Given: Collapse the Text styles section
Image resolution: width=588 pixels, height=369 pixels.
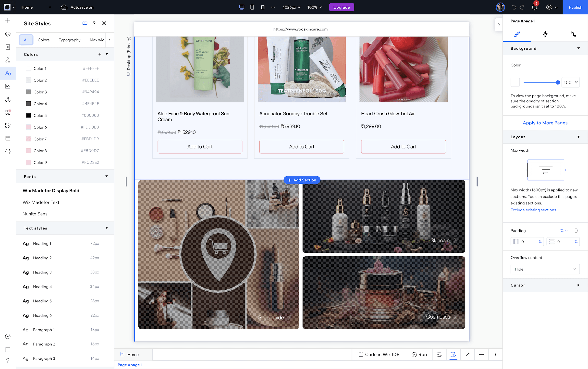Looking at the screenshot, I should tap(107, 228).
